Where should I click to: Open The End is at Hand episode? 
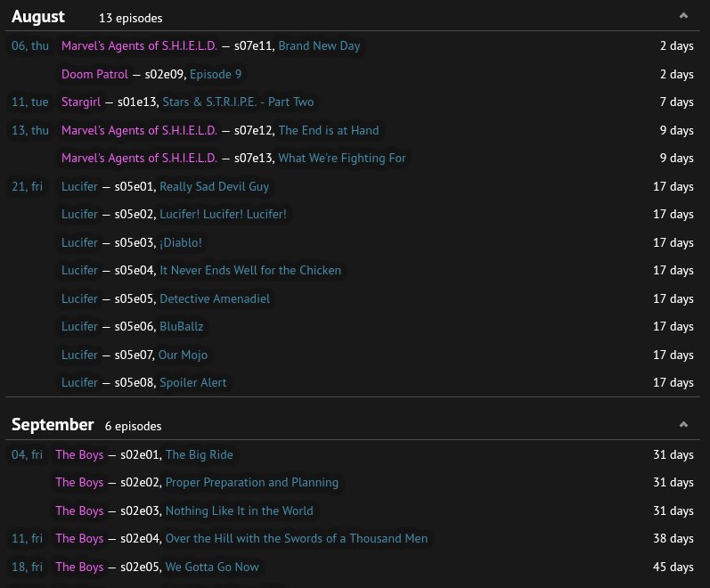pos(329,130)
